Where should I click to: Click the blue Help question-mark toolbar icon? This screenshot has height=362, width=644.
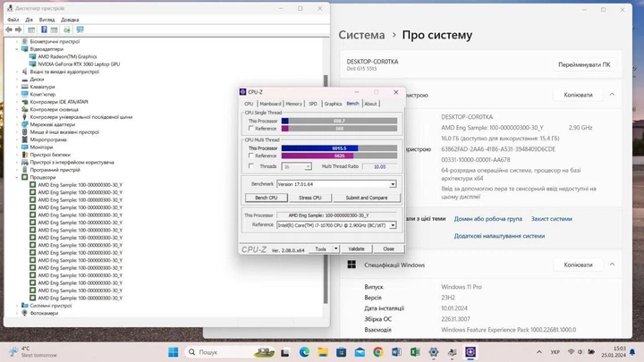click(44, 29)
